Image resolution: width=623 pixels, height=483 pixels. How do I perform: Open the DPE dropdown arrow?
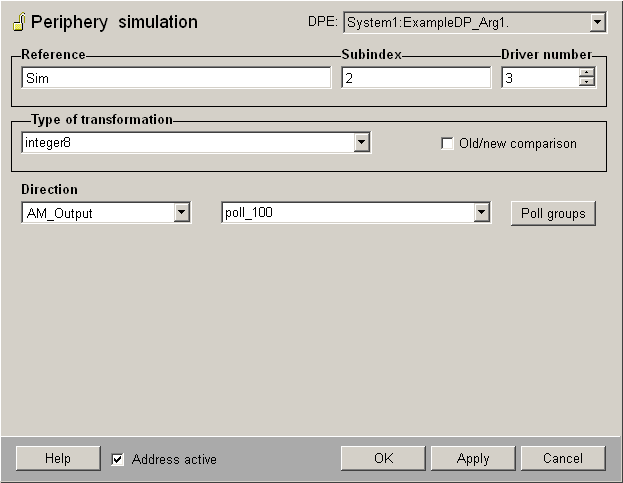pyautogui.click(x=597, y=22)
